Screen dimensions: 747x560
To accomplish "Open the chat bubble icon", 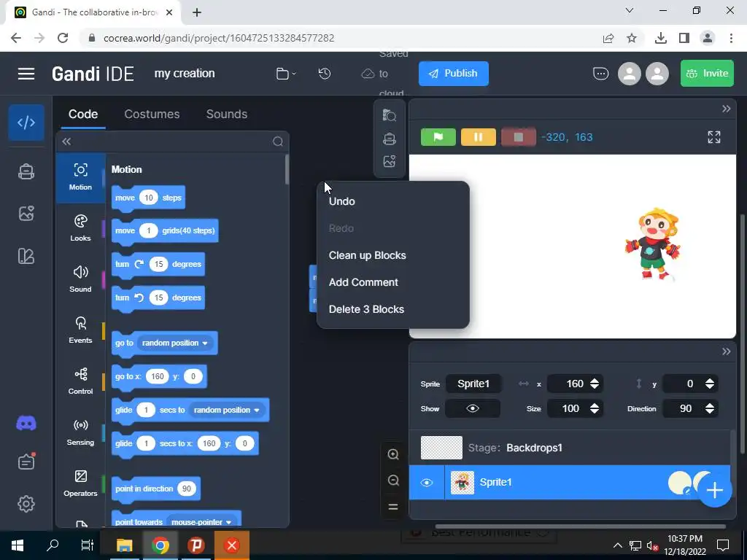I will [601, 74].
